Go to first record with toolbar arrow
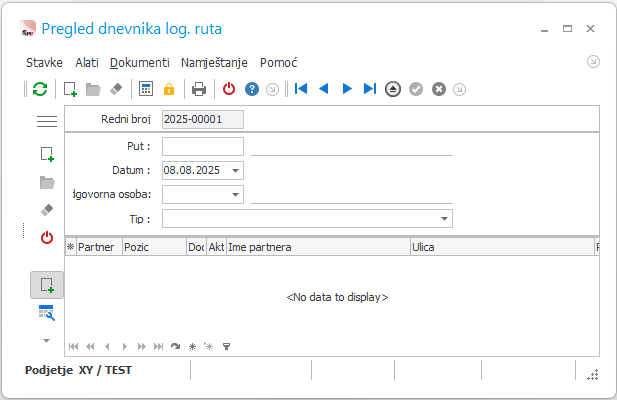This screenshot has height=400, width=617. pos(301,89)
